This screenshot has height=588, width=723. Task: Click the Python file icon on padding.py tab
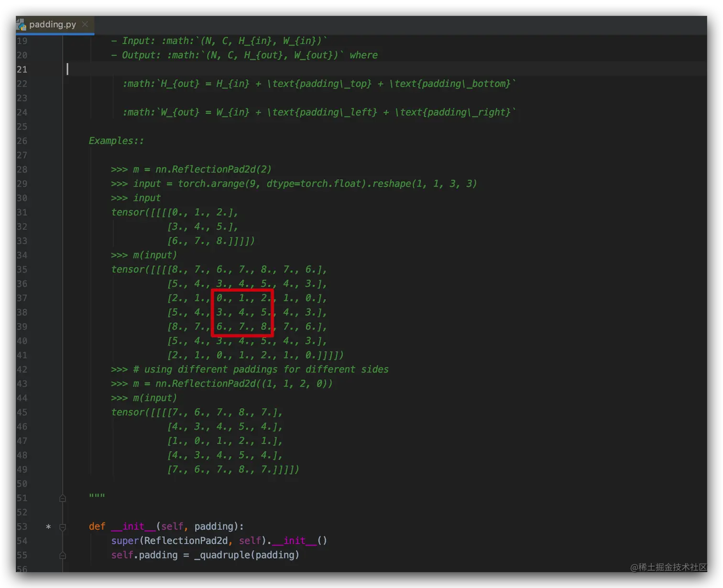[x=21, y=24]
